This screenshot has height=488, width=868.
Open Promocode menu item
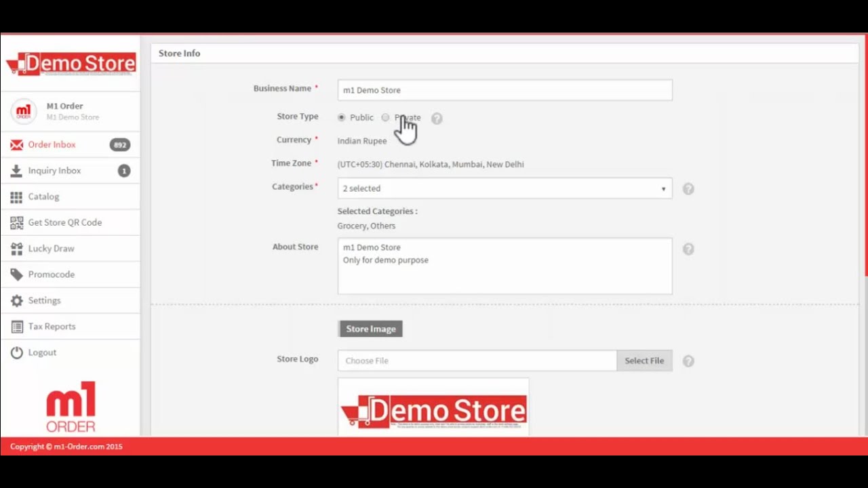pos(71,274)
